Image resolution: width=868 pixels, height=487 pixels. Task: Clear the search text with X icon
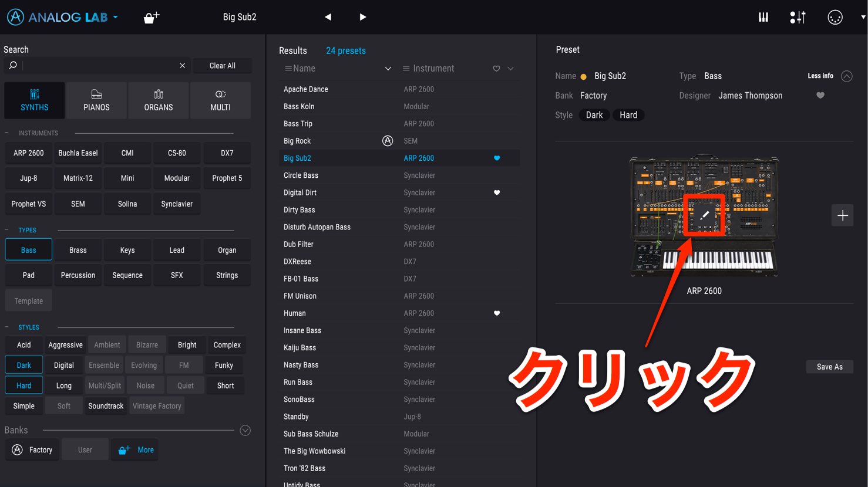click(x=182, y=66)
